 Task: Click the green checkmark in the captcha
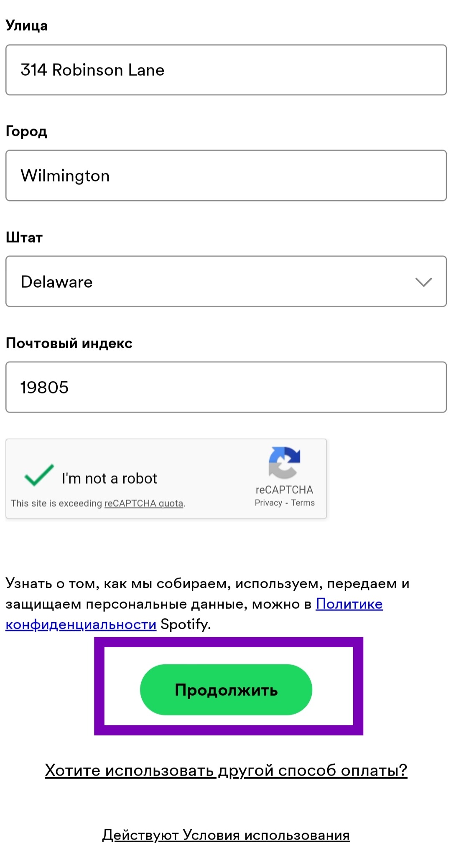[39, 476]
